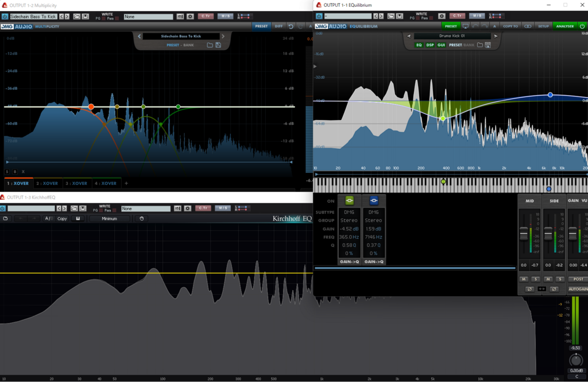Open the gear settings icon in EQuilibrium host bar
Viewport: 588px width, 382px height.
[x=442, y=16]
